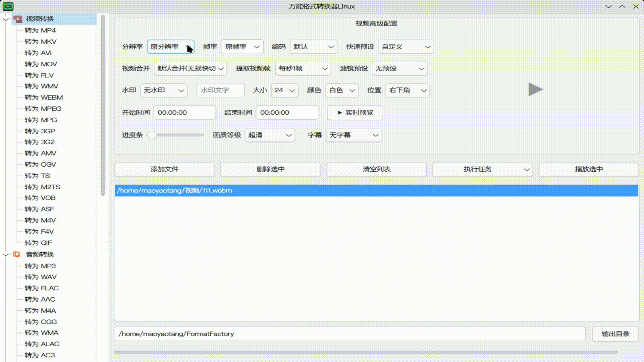The width and height of the screenshot is (644, 362).
Task: Click the app icon in the title bar
Action: click(8, 6)
